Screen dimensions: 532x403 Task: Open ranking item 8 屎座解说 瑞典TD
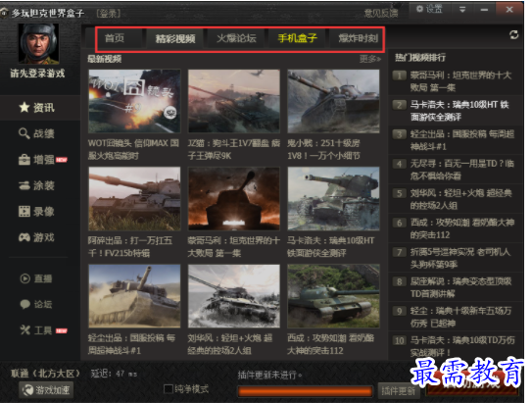[456, 287]
